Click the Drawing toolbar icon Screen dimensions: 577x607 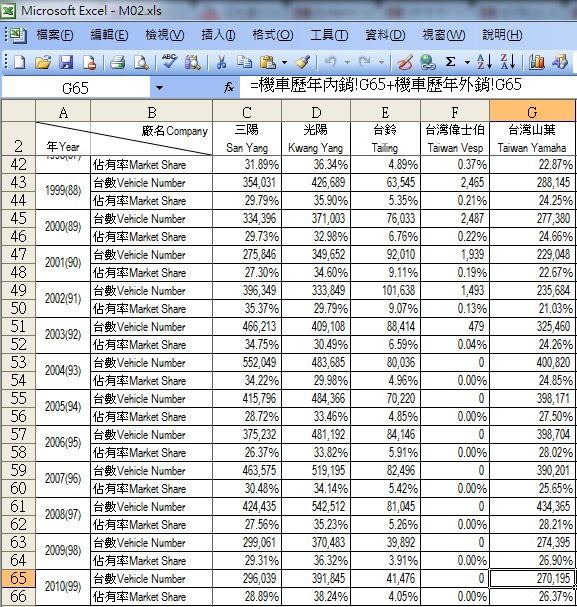[560, 62]
